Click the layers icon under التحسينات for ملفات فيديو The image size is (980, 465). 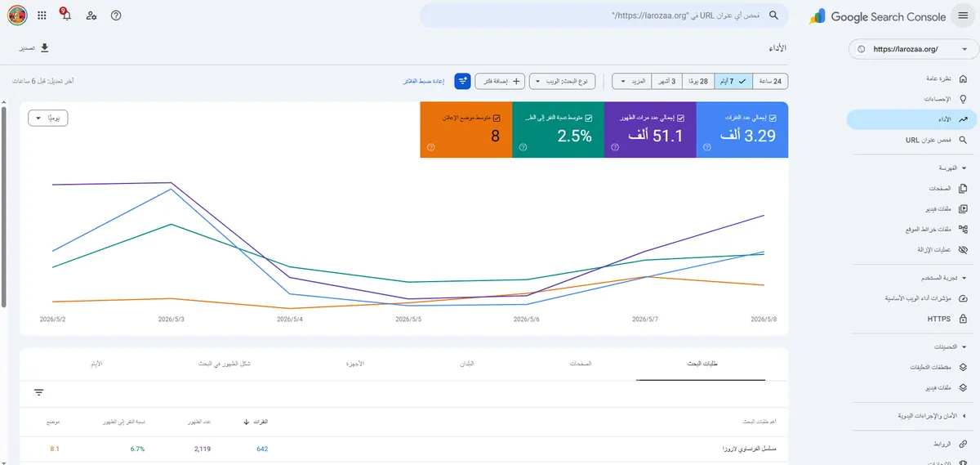(963, 387)
